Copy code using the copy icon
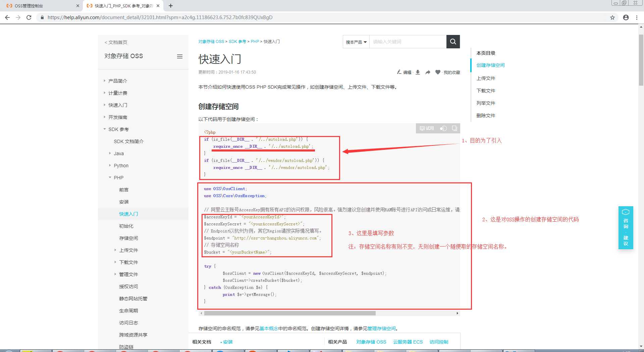 [x=454, y=128]
